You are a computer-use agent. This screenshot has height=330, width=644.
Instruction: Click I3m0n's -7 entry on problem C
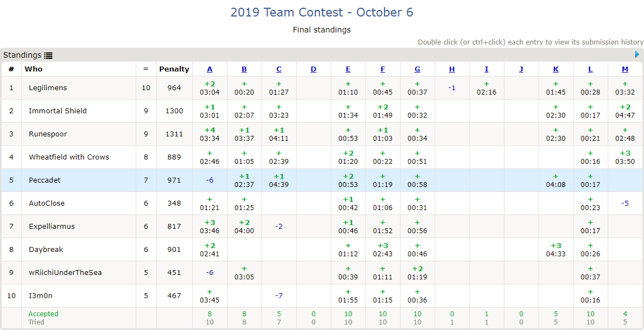tap(279, 296)
